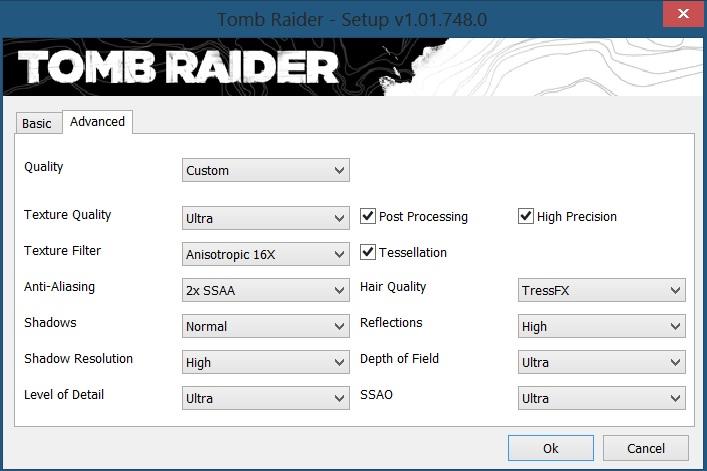Image resolution: width=707 pixels, height=471 pixels.
Task: Switch to the Basic tab
Action: 39,123
